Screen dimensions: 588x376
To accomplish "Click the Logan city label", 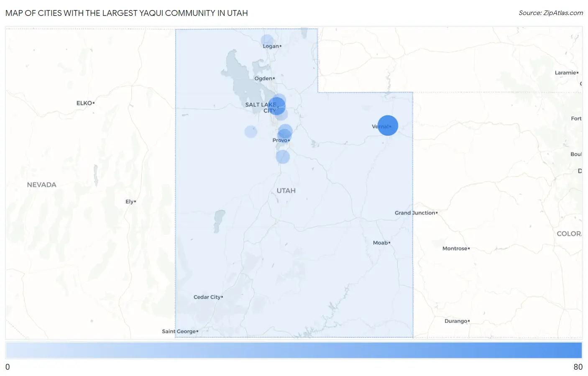I will (x=272, y=46).
